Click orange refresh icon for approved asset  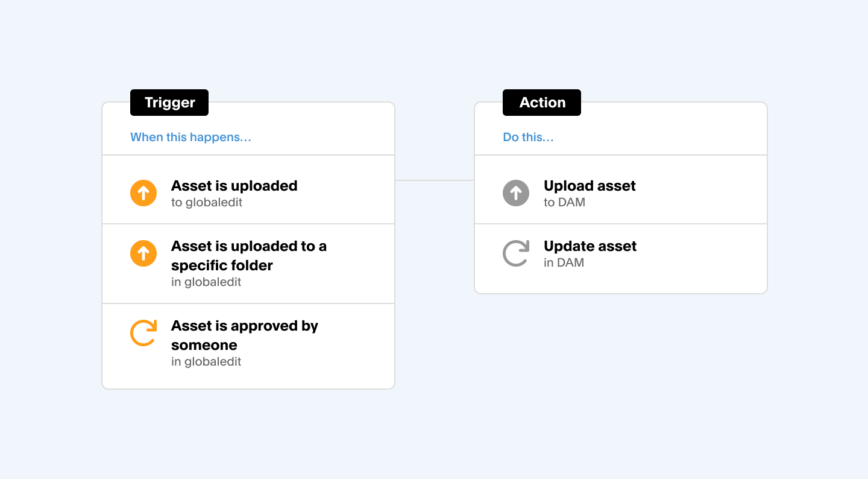click(x=143, y=333)
